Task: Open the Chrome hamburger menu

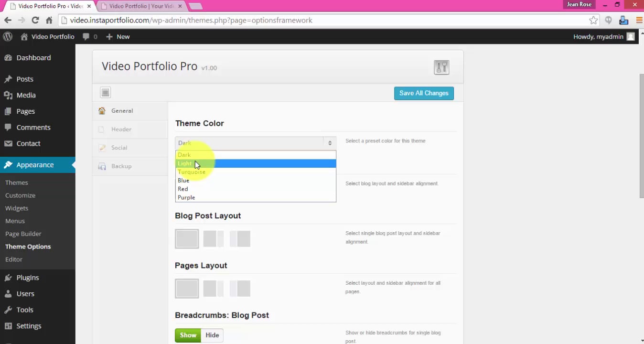Action: pos(639,20)
